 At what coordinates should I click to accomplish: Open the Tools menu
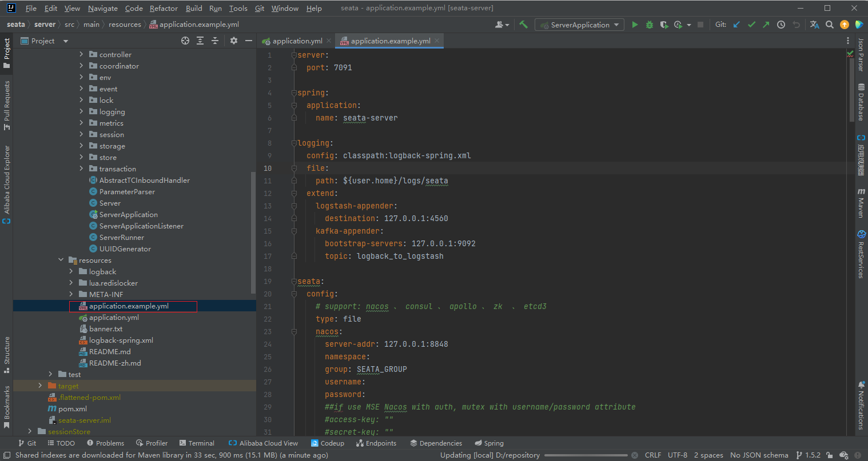[238, 8]
